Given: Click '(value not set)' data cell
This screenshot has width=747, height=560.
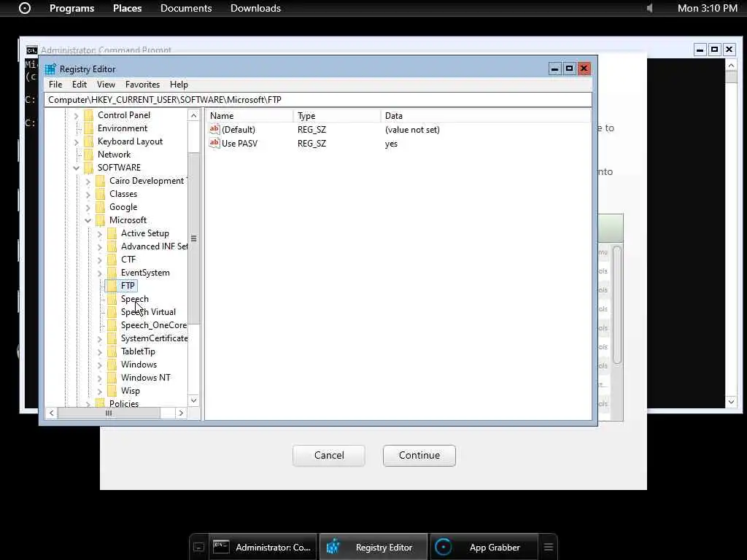Looking at the screenshot, I should 412,130.
